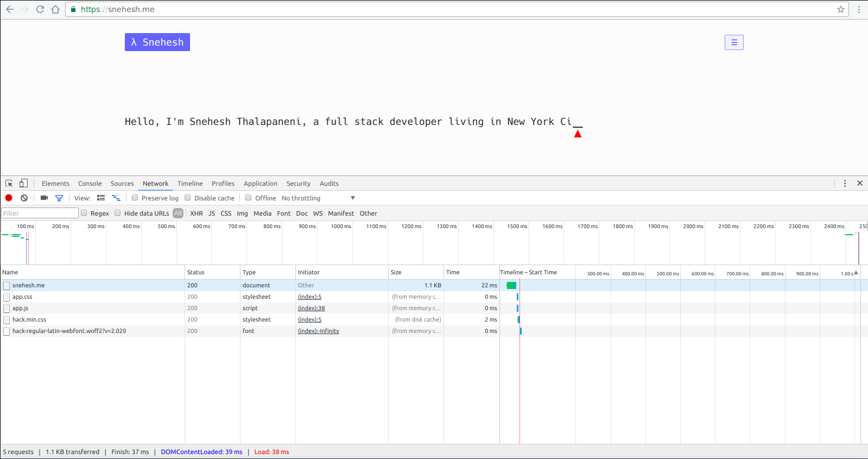Select the All filter type
Image resolution: width=868 pixels, height=459 pixels.
178,213
